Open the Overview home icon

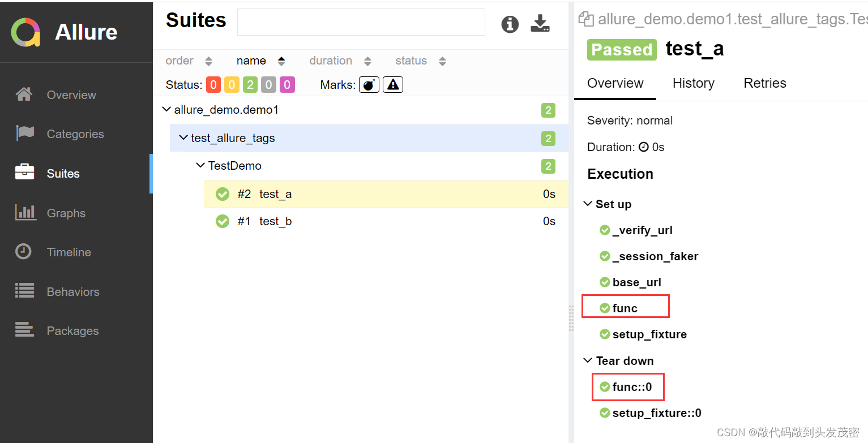coord(24,94)
